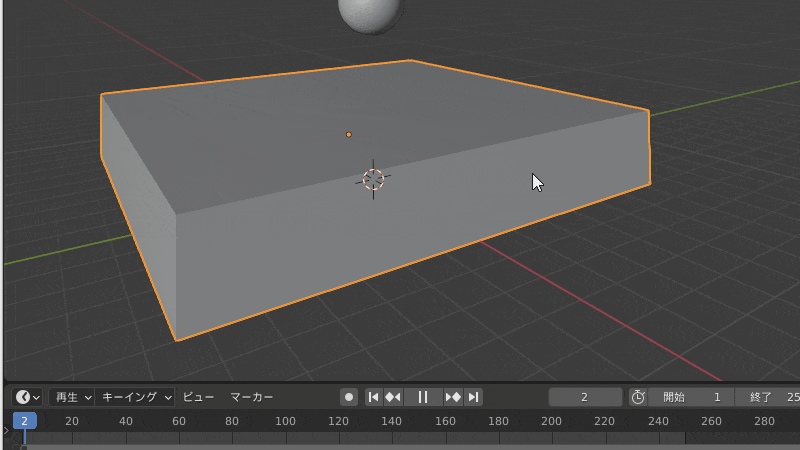Jump to the end frame
800x450 pixels.
coord(473,397)
